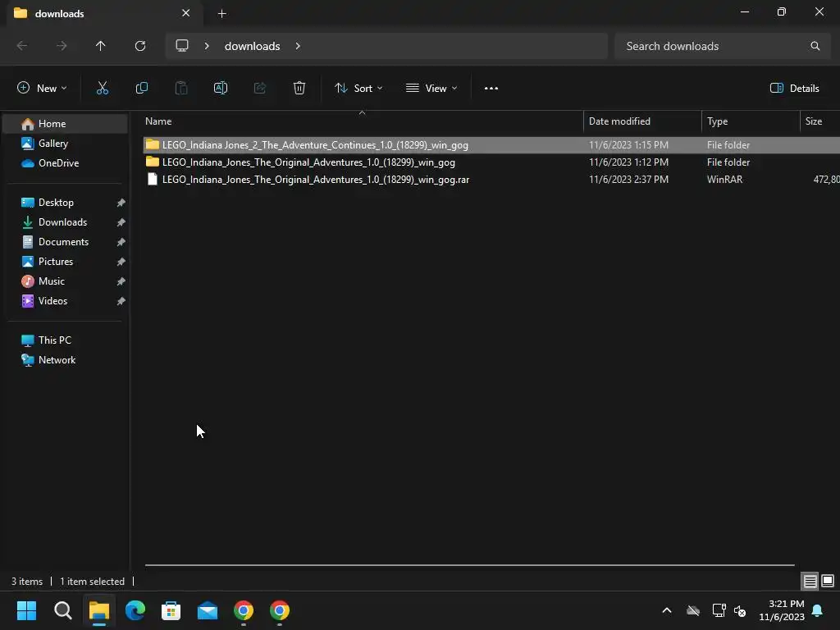Screen dimensions: 840x630
Task: Close the downloads tab
Action: pos(186,13)
